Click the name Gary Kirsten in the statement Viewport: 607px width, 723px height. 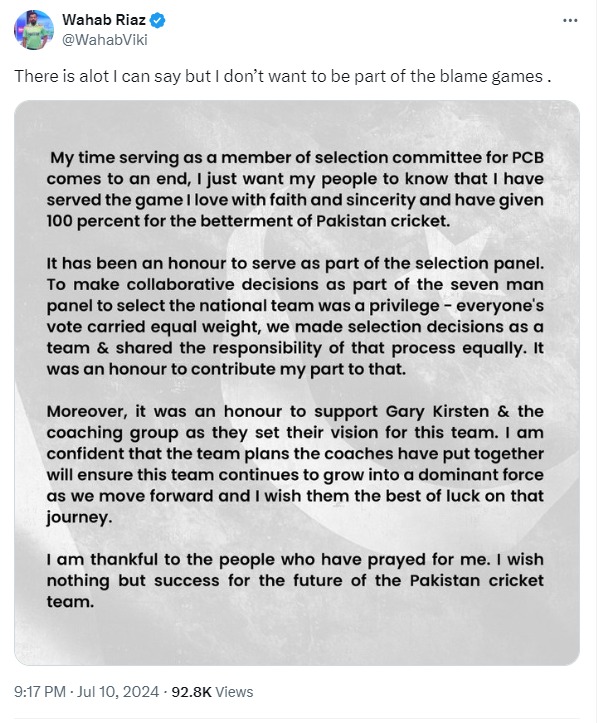point(437,411)
